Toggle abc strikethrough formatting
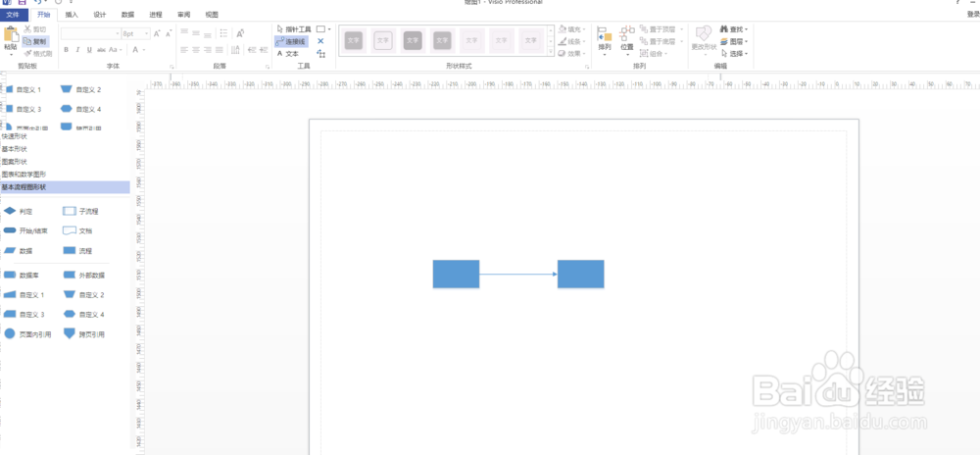 click(101, 49)
